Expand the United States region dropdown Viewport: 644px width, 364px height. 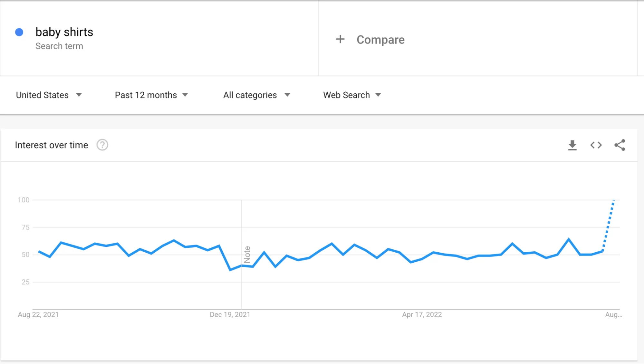point(49,95)
